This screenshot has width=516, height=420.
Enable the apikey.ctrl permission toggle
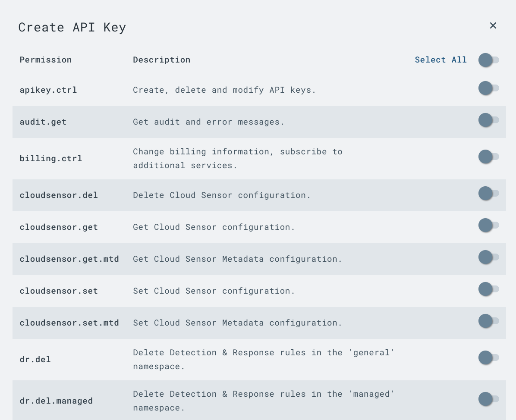(x=488, y=88)
